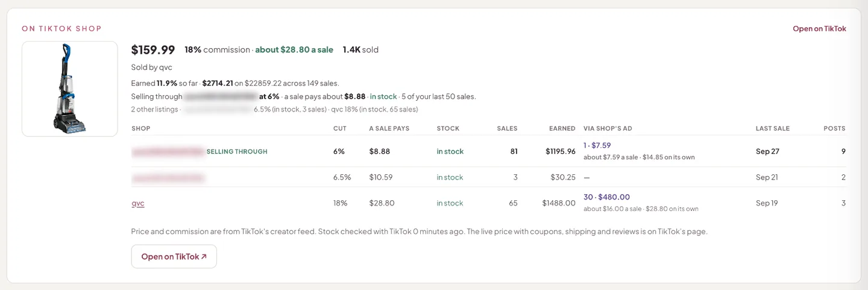Click the '1 · $7.59' shop ad link
The width and height of the screenshot is (868, 290).
[597, 145]
